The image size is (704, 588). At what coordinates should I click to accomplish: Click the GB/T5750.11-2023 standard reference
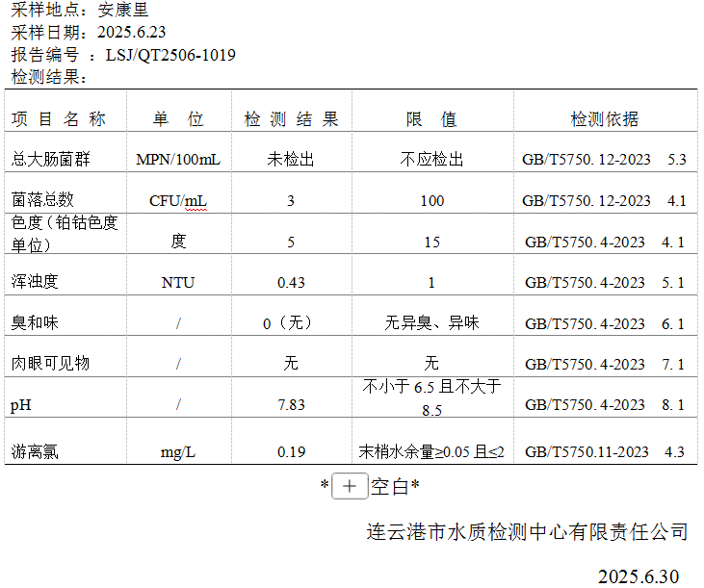click(x=587, y=451)
